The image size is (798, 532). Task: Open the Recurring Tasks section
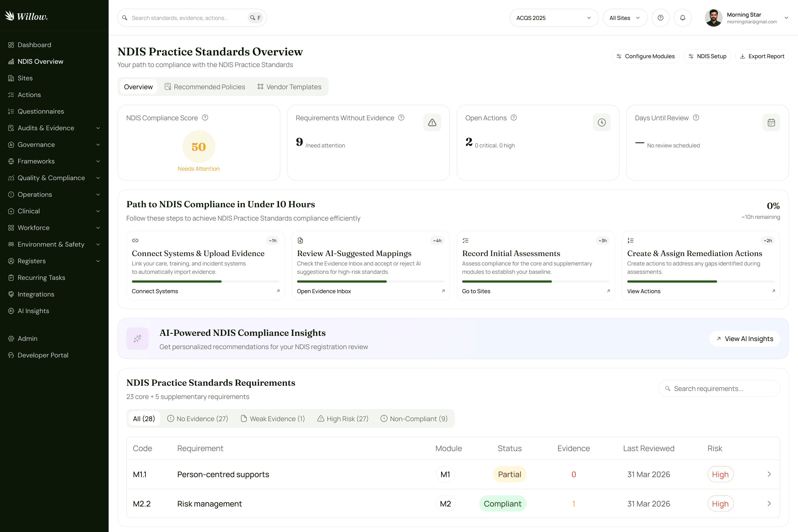tap(41, 278)
